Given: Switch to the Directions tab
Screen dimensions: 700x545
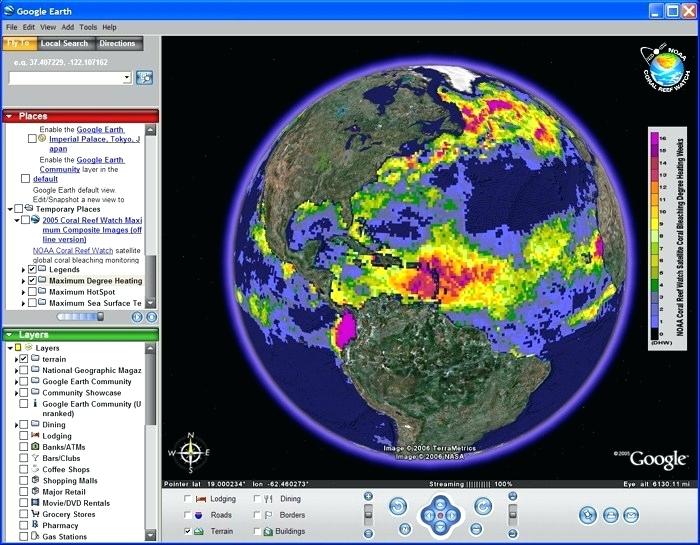Looking at the screenshot, I should tap(117, 43).
